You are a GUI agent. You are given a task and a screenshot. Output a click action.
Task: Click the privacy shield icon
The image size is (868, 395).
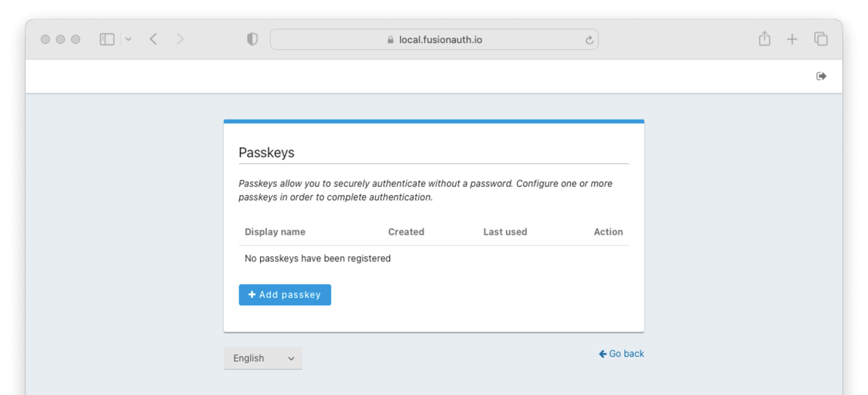252,39
